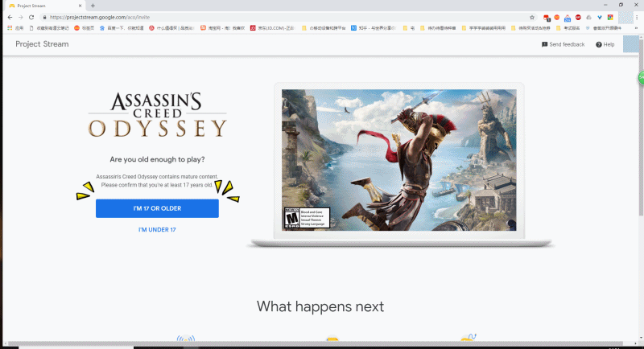The height and width of the screenshot is (349, 644).
Task: Click the orange circular extension icon
Action: click(x=557, y=17)
